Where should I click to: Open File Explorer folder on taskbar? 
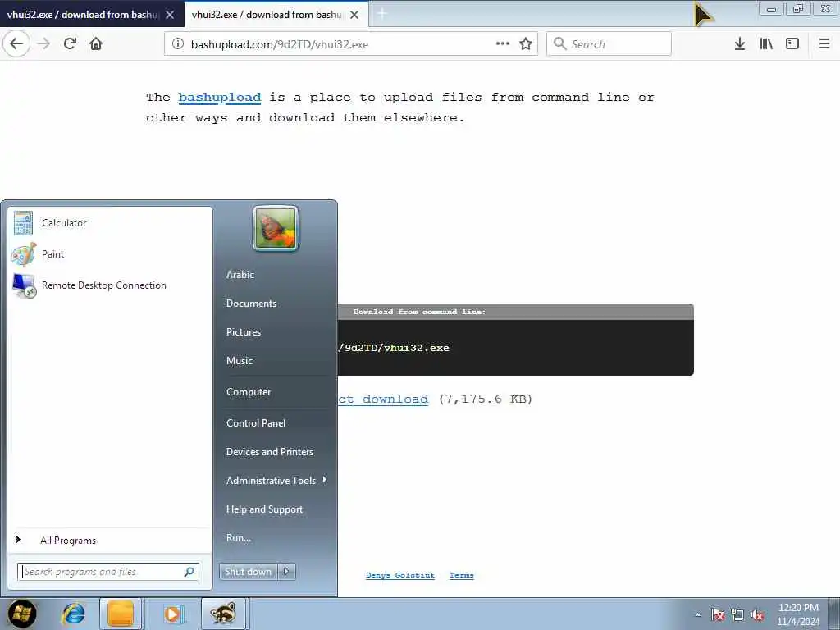pos(121,614)
